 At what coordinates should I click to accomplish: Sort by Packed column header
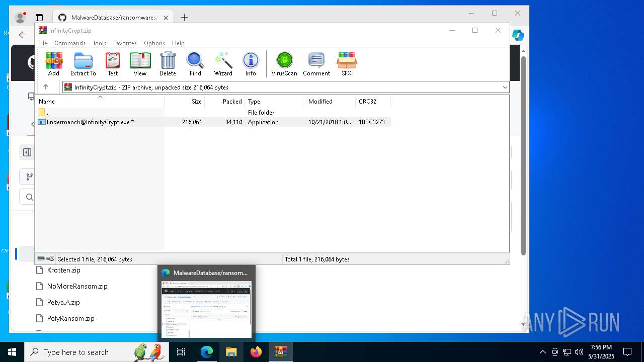click(x=225, y=101)
